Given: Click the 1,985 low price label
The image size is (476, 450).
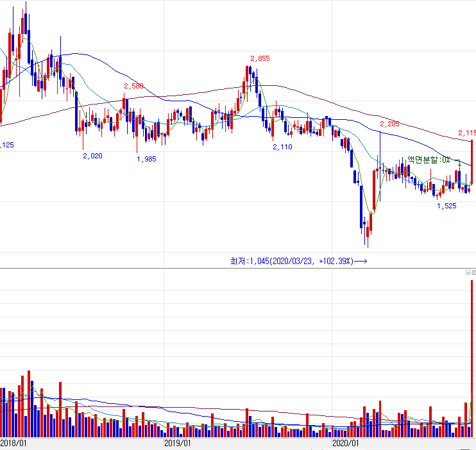Looking at the screenshot, I should (x=146, y=159).
